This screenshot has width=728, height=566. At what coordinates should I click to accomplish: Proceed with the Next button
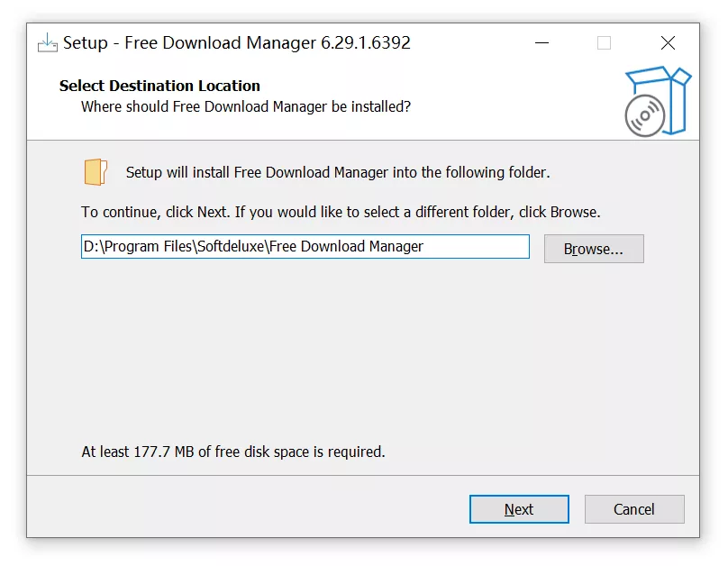(519, 509)
